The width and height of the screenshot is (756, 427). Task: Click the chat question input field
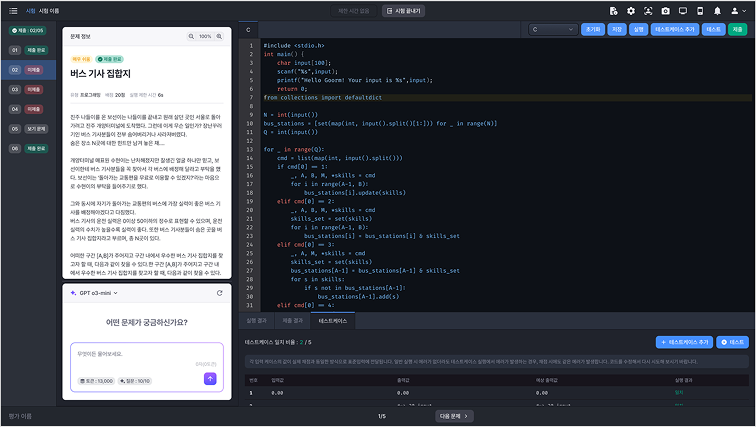[x=144, y=357]
